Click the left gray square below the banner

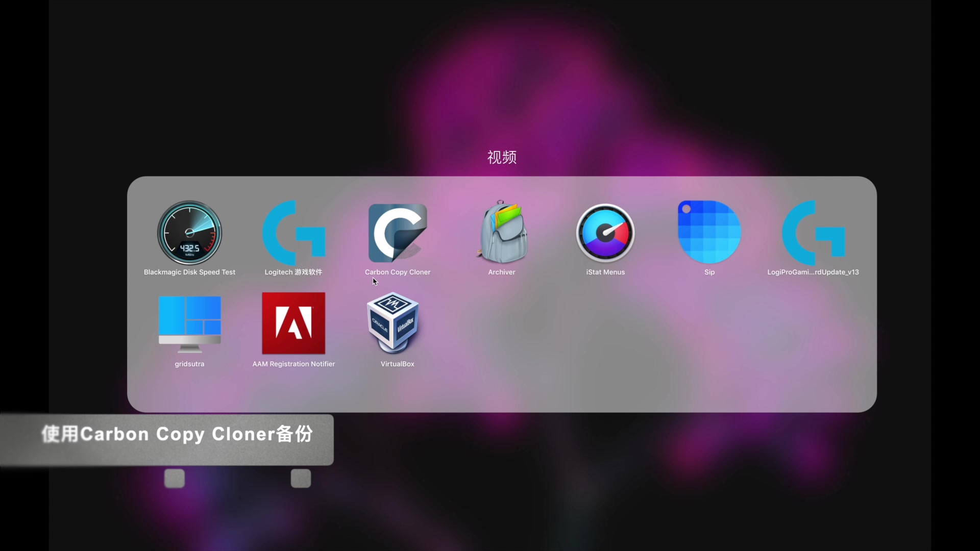(x=174, y=479)
